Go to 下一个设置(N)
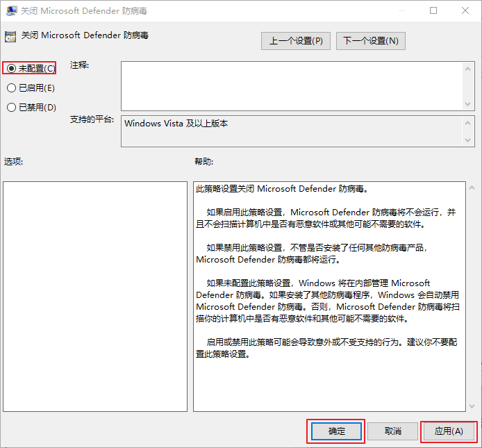 371,41
